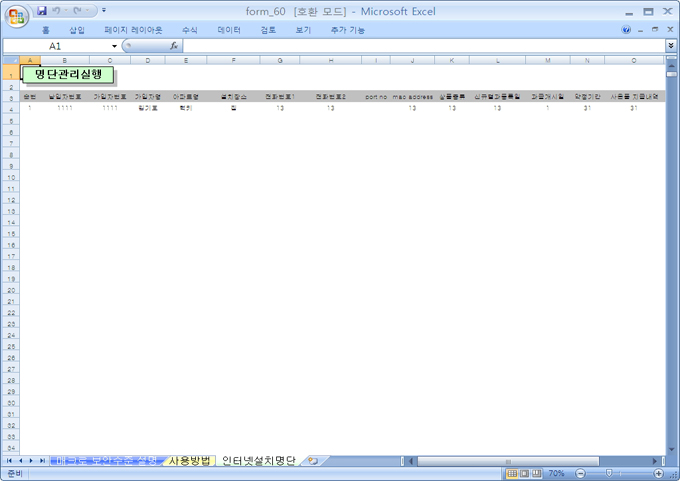
Task: Switch to 사용방법 sheet tab
Action: click(190, 461)
